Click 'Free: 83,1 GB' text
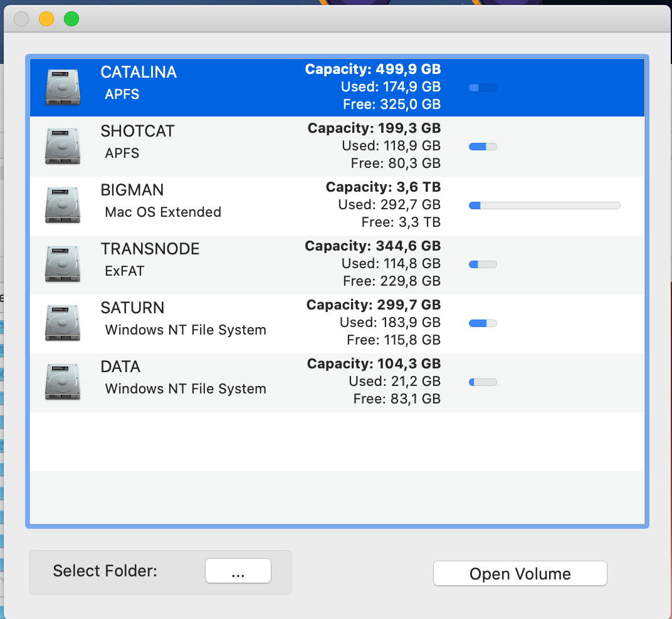672x619 pixels. (397, 399)
